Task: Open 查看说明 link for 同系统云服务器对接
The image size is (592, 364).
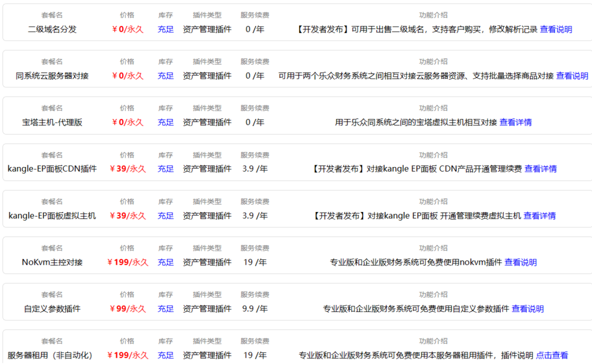Action: 572,76
